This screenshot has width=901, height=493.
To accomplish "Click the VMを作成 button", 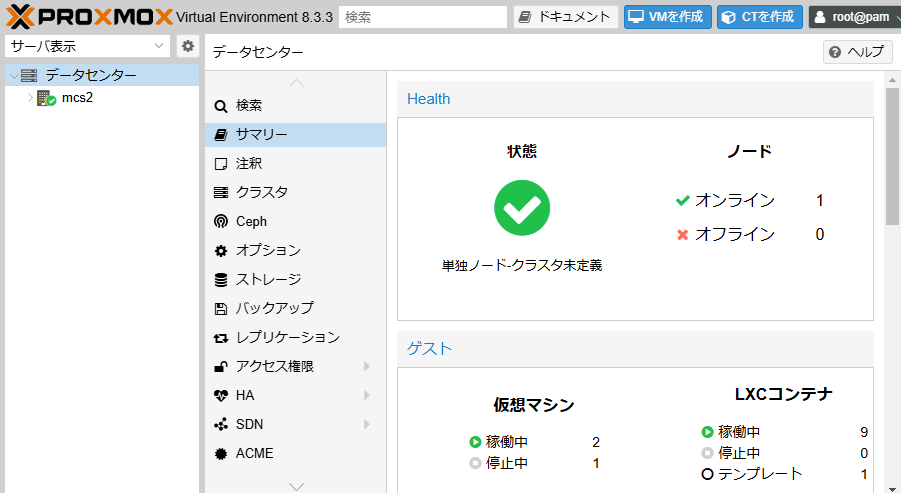I will [668, 17].
